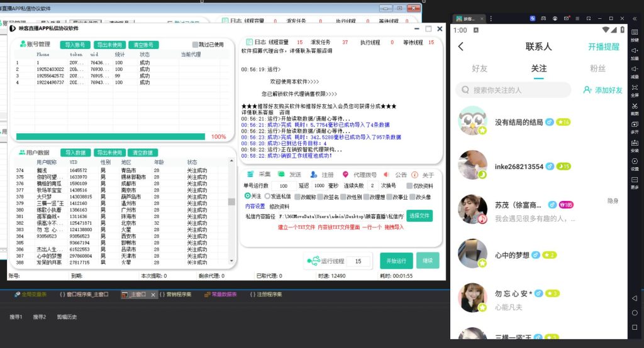The height and width of the screenshot is (348, 644).
Task: Open the 关于 info icon
Action: [x=414, y=175]
